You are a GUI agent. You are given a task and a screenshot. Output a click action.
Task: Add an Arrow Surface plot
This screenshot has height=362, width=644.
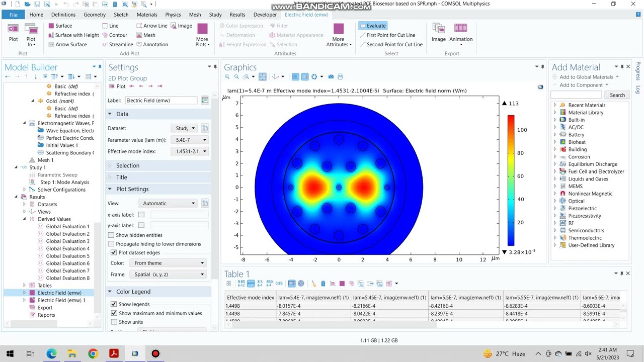click(67, 44)
